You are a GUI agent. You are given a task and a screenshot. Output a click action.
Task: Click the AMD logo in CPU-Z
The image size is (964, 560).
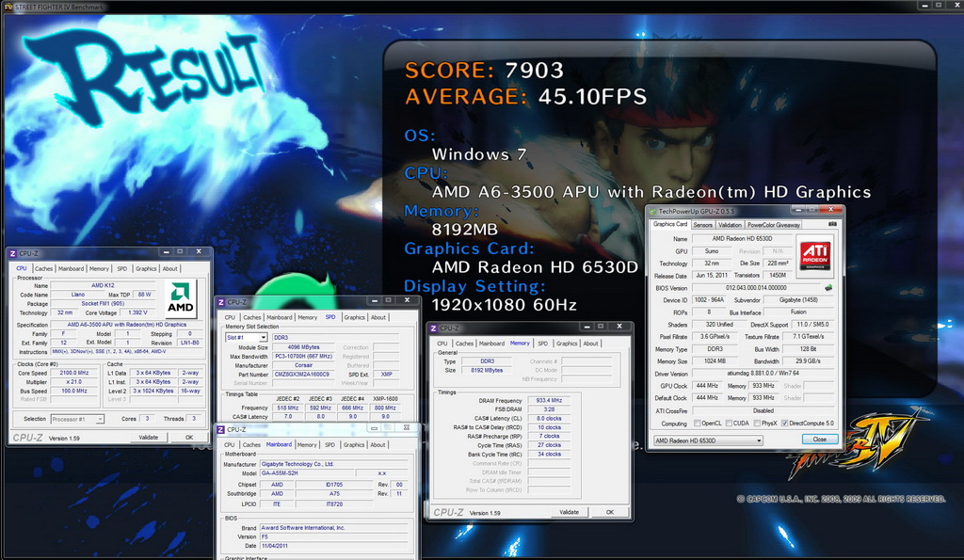click(181, 298)
